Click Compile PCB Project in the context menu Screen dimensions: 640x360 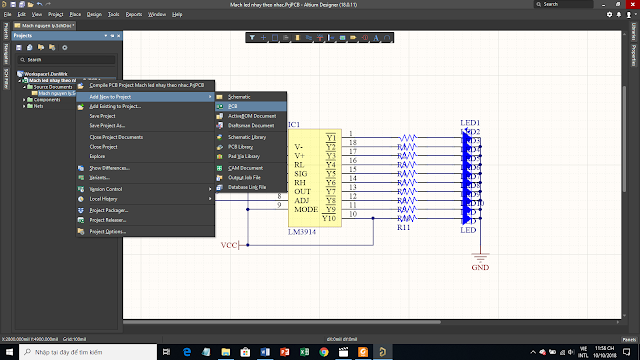(145, 85)
